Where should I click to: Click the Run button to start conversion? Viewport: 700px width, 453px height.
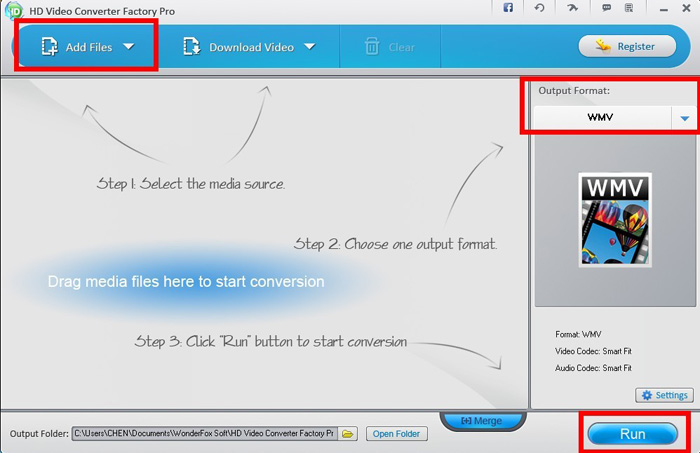pos(633,434)
